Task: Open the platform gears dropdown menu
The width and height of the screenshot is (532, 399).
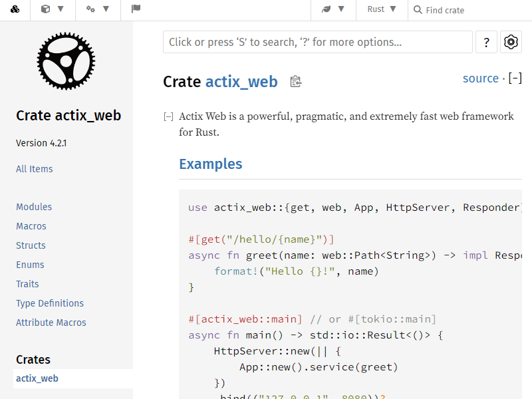Action: point(98,9)
